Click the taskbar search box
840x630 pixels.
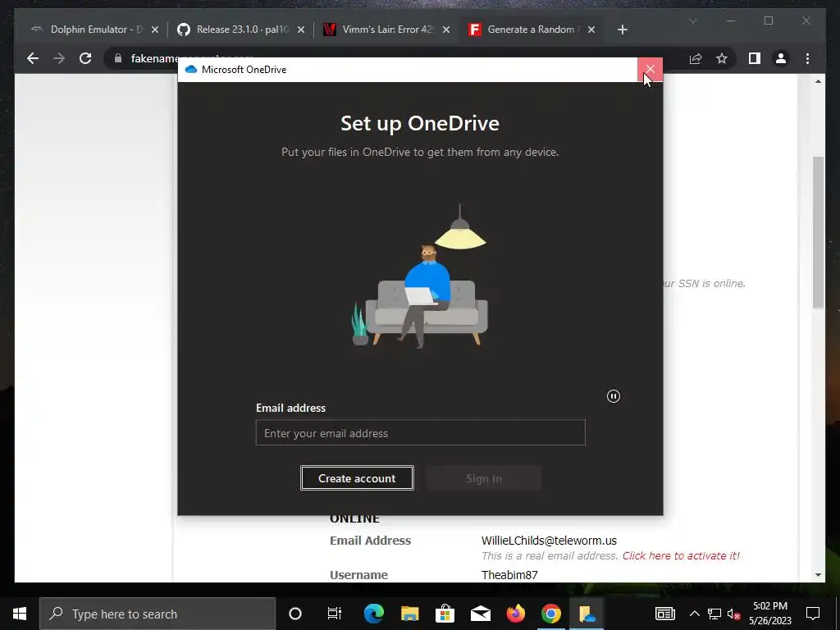(x=157, y=614)
